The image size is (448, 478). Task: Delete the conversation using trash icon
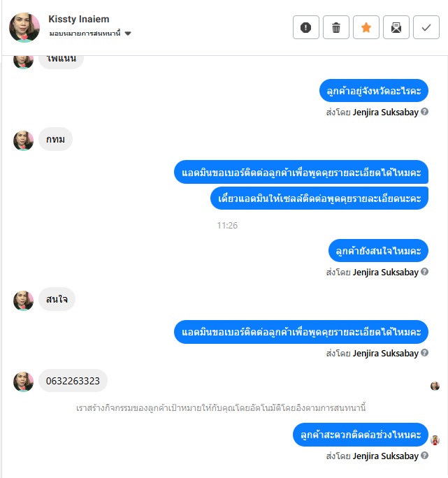click(335, 27)
